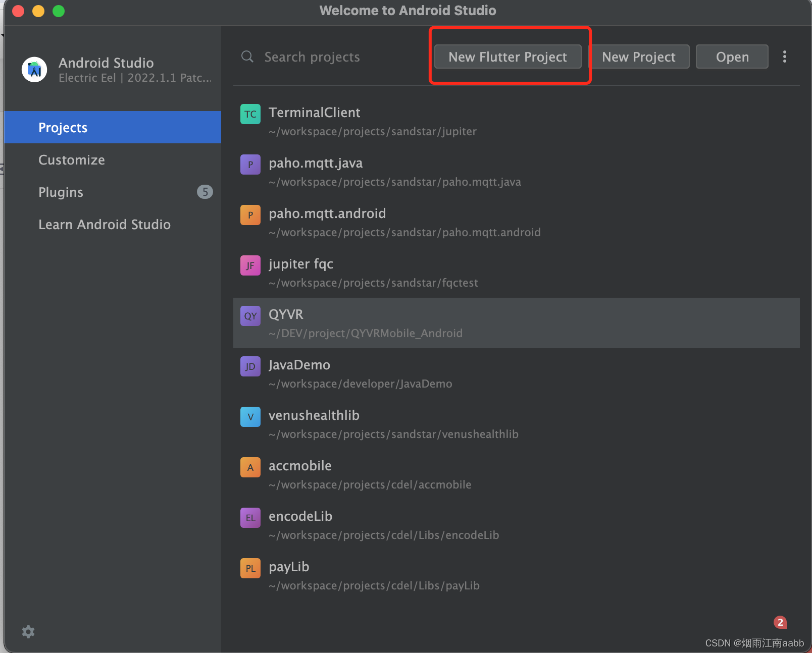The width and height of the screenshot is (812, 653).
Task: Open the three-dot more options menu
Action: [x=785, y=57]
